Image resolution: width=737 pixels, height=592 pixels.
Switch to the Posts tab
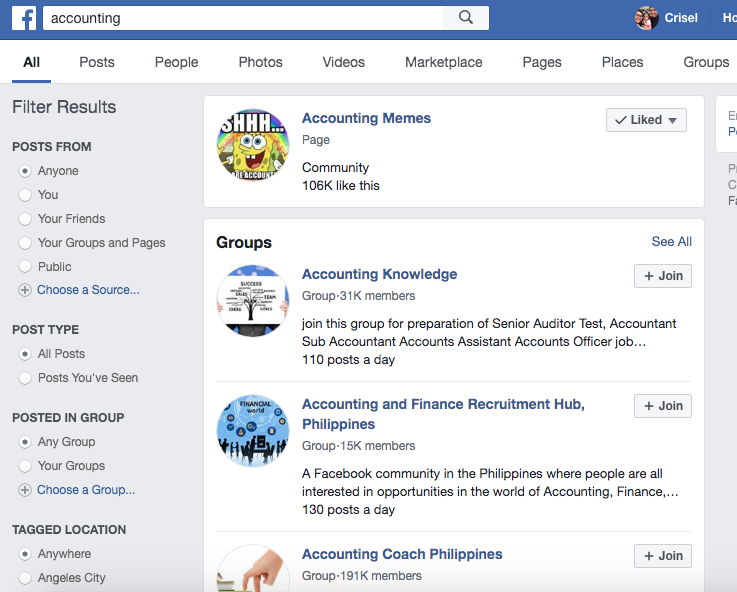[97, 62]
